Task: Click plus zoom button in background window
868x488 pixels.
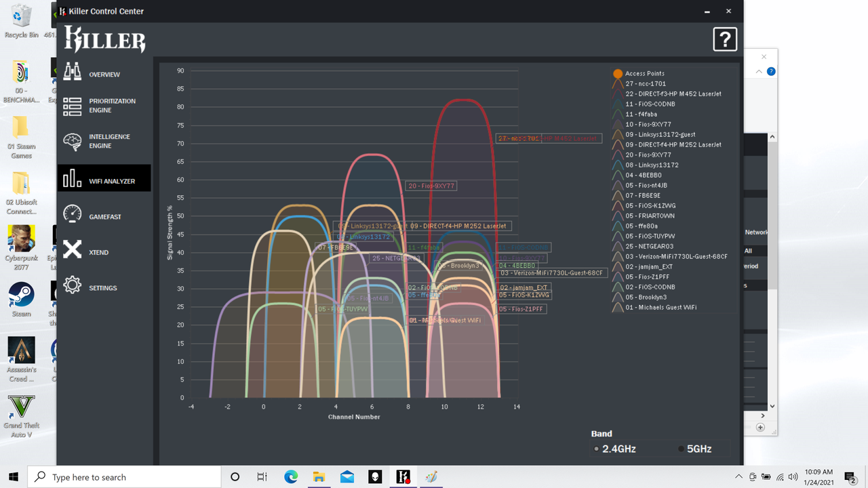Action: tap(760, 428)
